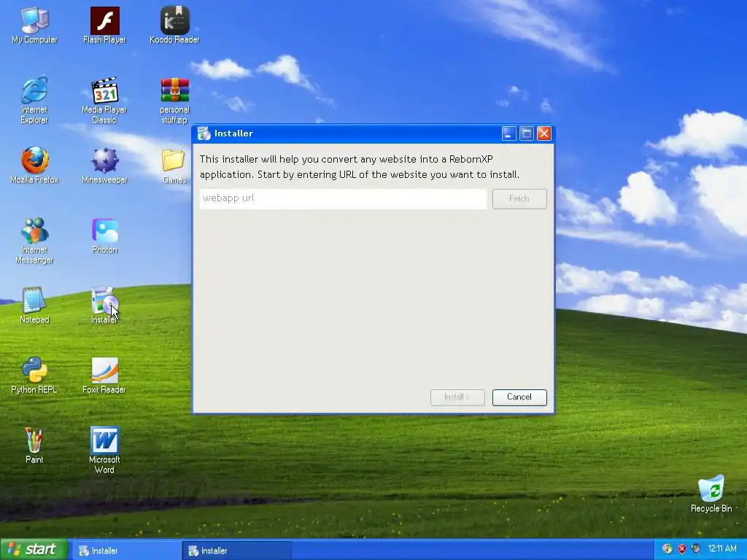Click the red shield security tray icon
This screenshot has width=747, height=560.
click(x=682, y=549)
